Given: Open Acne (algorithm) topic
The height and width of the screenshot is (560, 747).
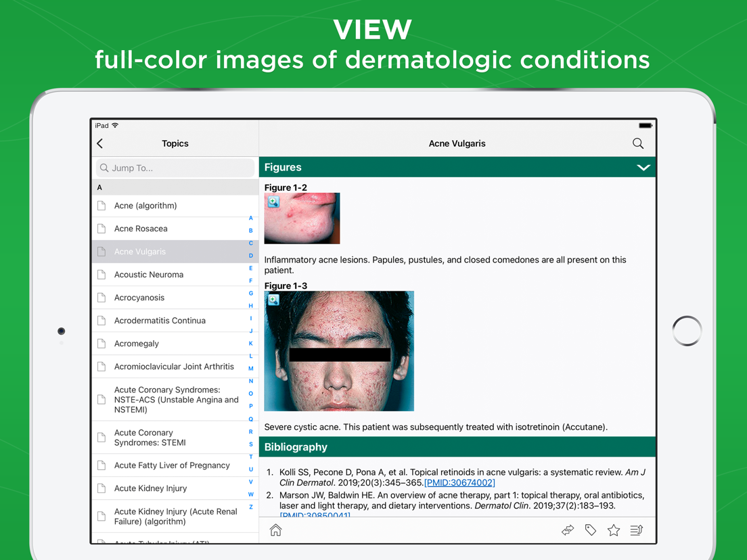Looking at the screenshot, I should pyautogui.click(x=175, y=206).
